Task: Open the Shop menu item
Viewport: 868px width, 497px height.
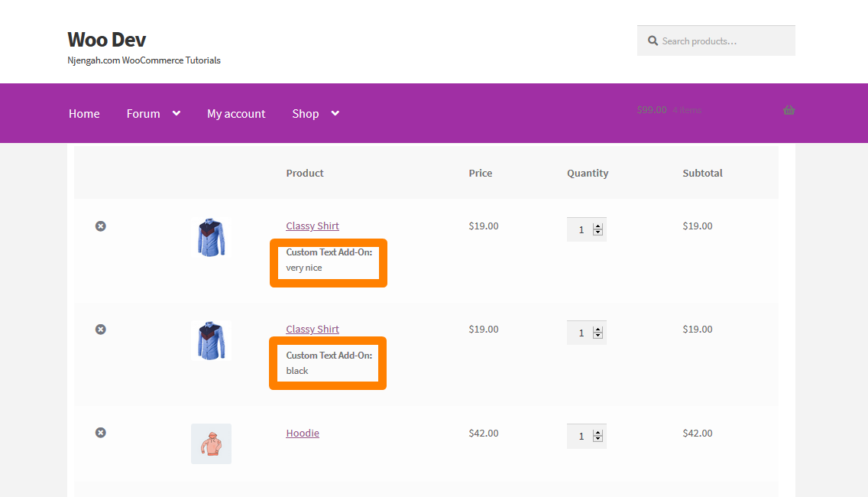Action: pyautogui.click(x=306, y=114)
